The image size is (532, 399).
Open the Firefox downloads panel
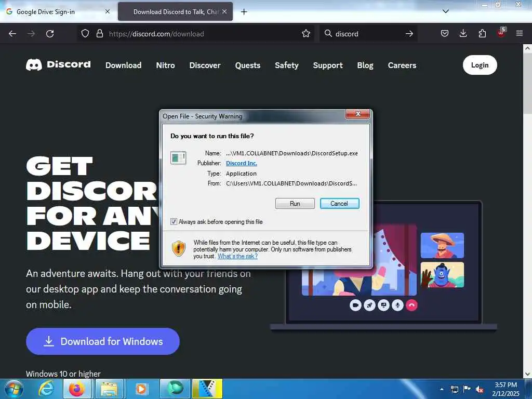(x=463, y=34)
